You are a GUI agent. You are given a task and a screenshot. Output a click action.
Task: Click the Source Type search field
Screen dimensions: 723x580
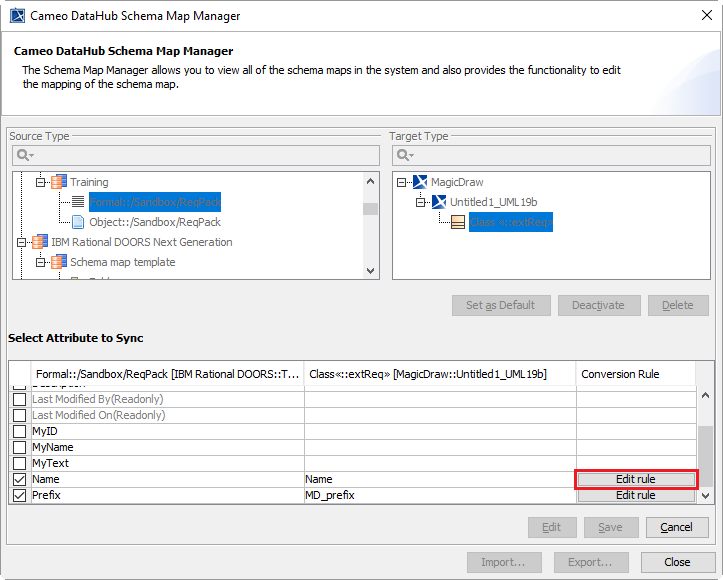click(x=196, y=155)
